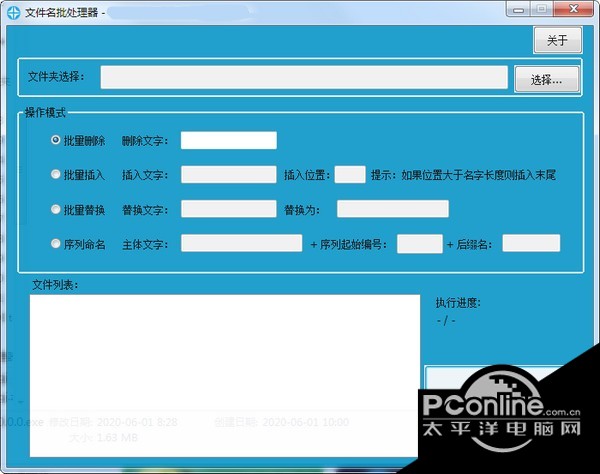Select the 批量替换 radio button
The height and width of the screenshot is (474, 600).
coord(56,209)
